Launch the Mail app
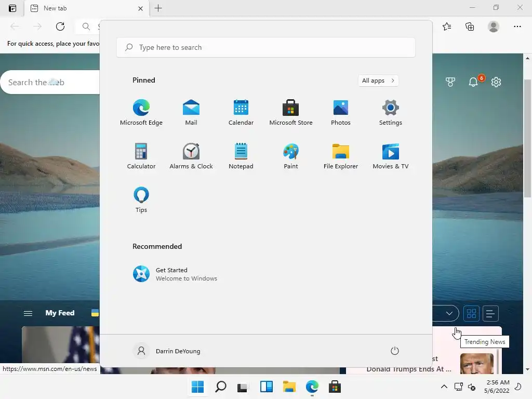The height and width of the screenshot is (399, 532). pyautogui.click(x=191, y=112)
